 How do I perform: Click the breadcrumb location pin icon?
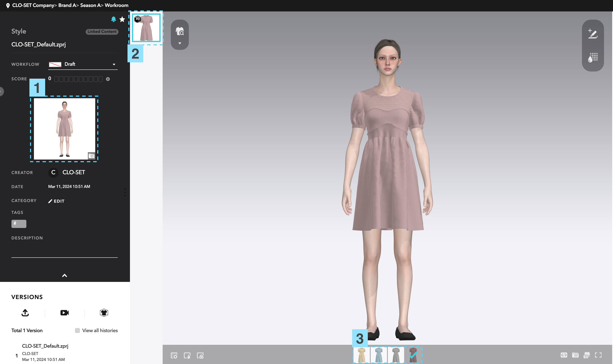8,6
